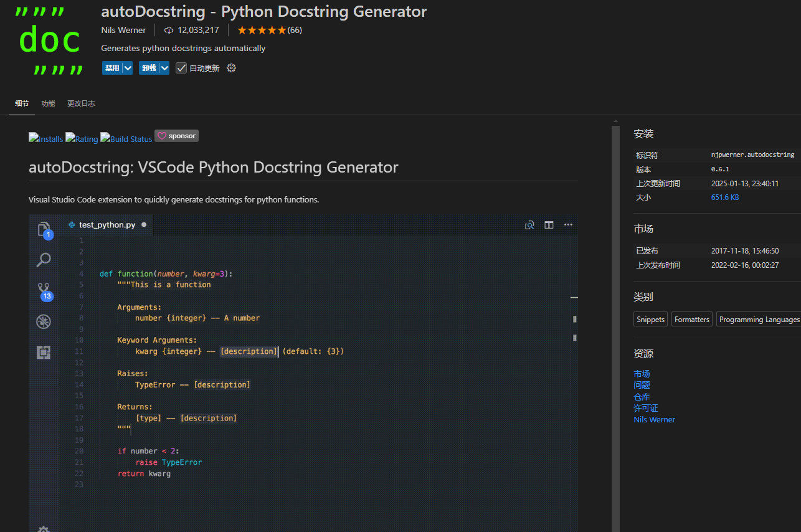Click the Rating badge image
801x532 pixels.
(x=82, y=138)
